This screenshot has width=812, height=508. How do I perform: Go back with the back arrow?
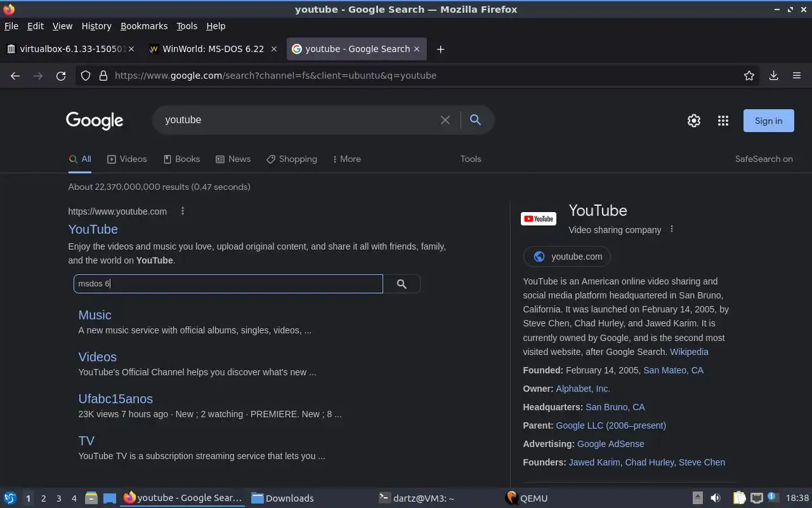tap(15, 76)
